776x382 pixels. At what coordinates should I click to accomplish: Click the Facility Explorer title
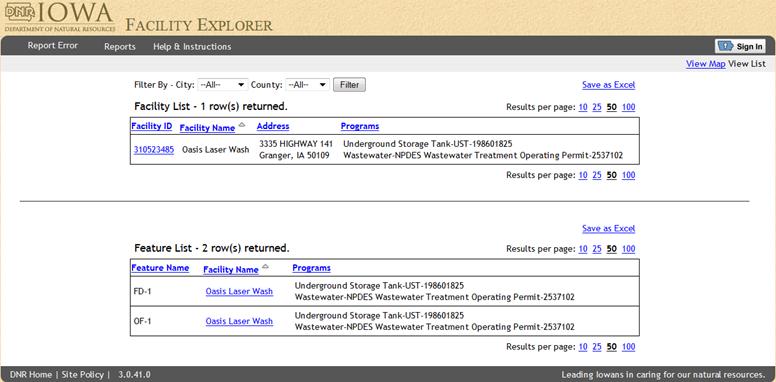tap(198, 25)
